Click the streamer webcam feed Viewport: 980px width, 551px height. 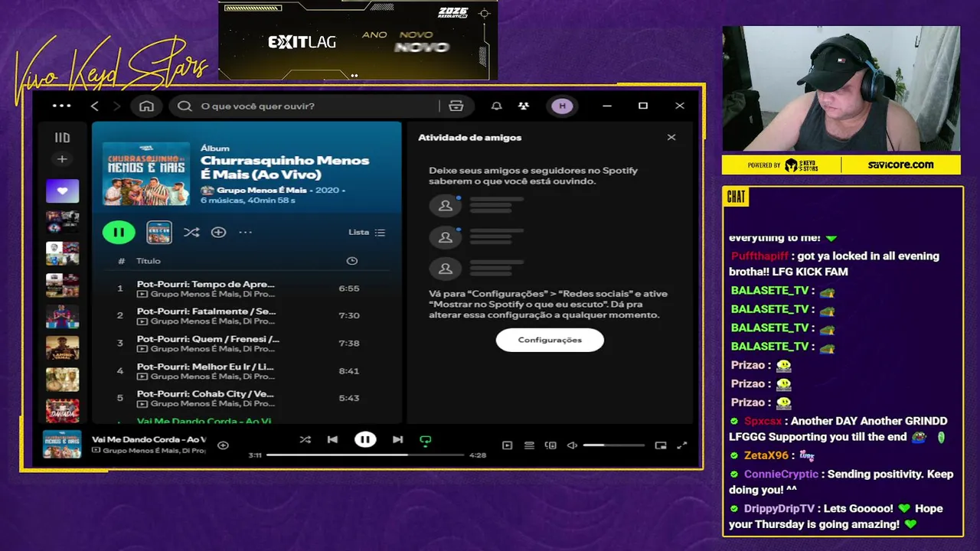tap(841, 89)
